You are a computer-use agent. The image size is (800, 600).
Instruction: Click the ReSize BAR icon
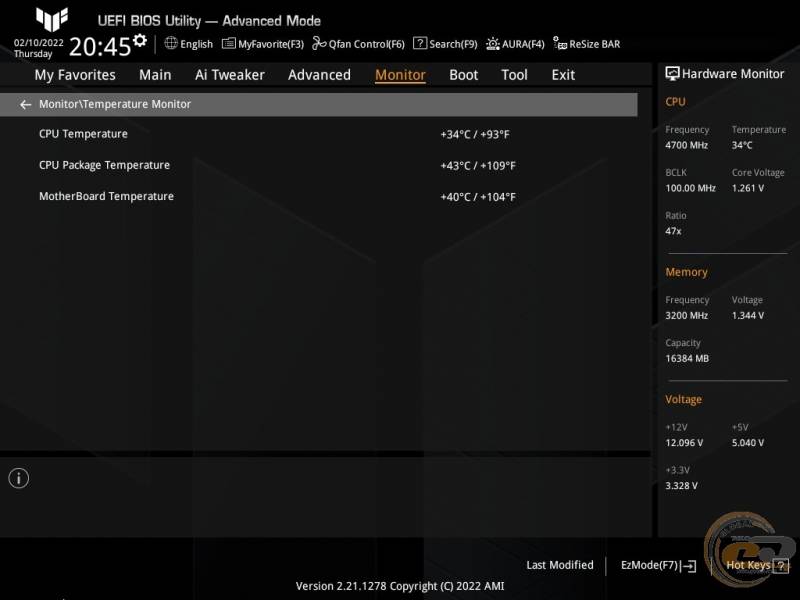(560, 43)
